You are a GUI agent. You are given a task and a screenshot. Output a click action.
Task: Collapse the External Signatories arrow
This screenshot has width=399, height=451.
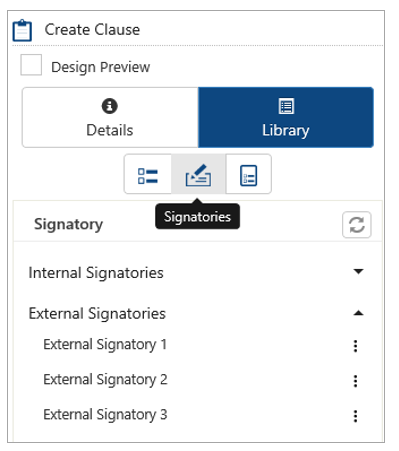tap(358, 313)
